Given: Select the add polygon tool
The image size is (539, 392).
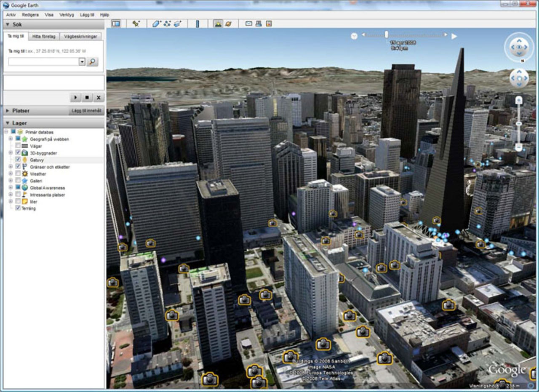Looking at the screenshot, I should tap(157, 24).
